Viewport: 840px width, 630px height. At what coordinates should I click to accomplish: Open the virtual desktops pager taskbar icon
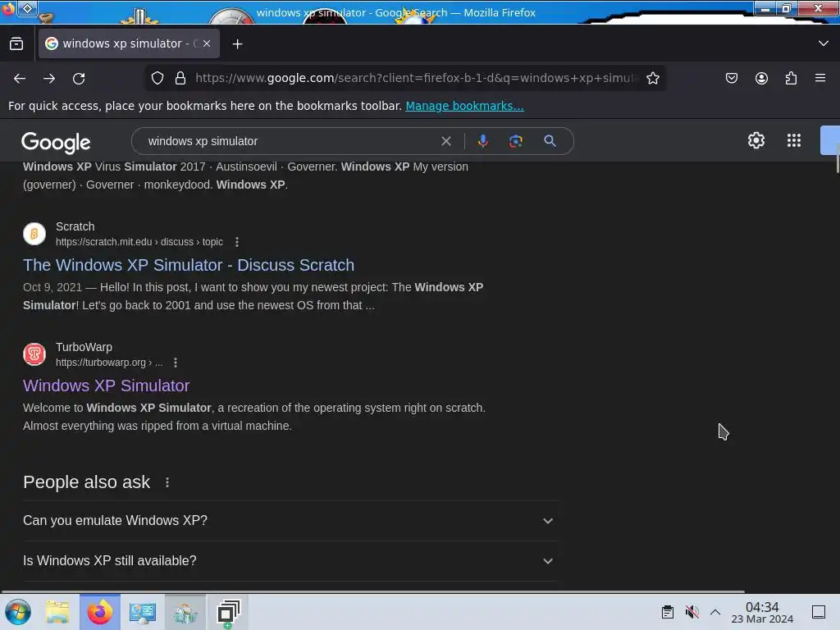(x=228, y=612)
